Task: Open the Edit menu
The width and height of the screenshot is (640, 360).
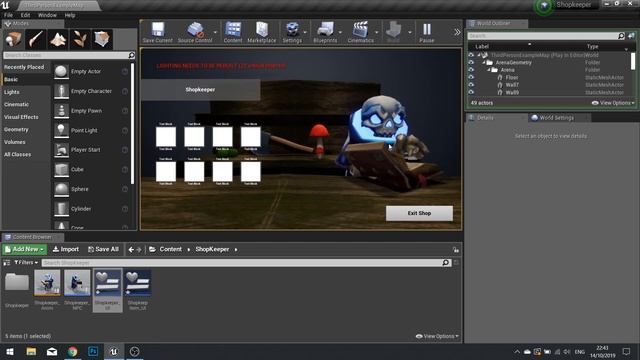Action: point(25,15)
